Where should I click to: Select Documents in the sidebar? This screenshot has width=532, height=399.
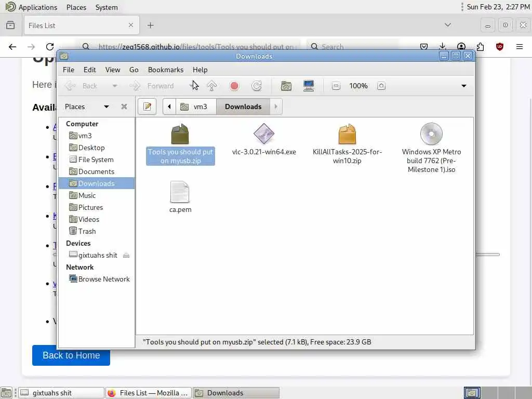pyautogui.click(x=96, y=171)
